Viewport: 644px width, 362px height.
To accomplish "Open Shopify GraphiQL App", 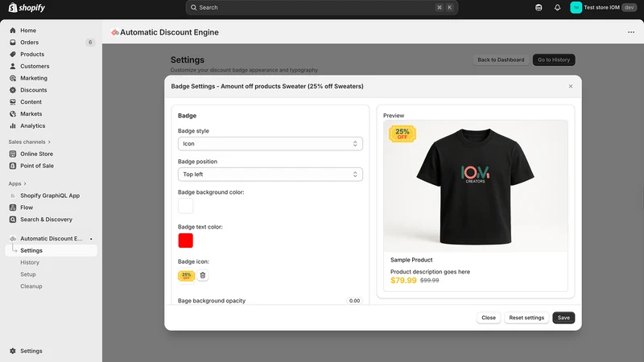I will click(x=51, y=195).
